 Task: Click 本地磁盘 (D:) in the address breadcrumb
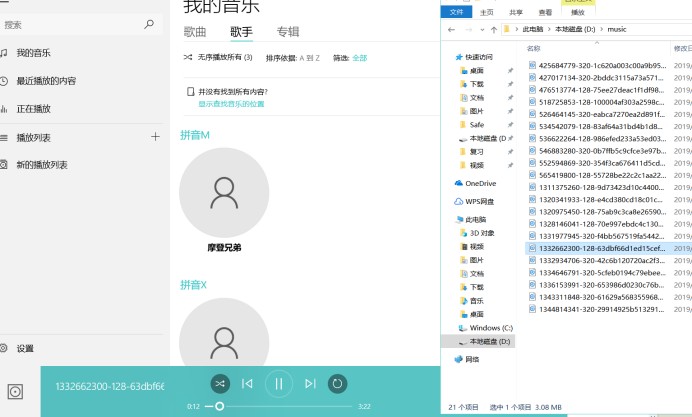575,29
